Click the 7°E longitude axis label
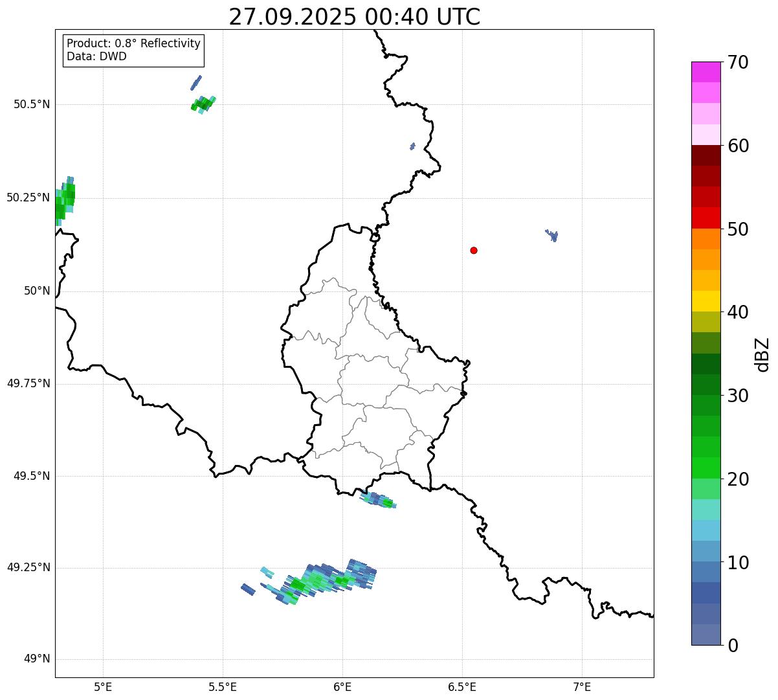Screen dimensions: 778x700 point(583,686)
